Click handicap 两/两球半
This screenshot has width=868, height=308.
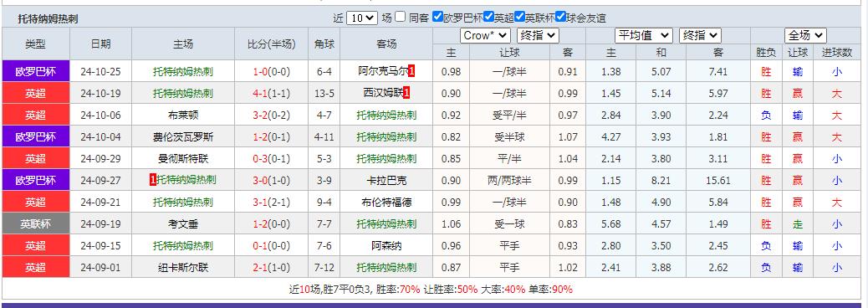point(510,181)
